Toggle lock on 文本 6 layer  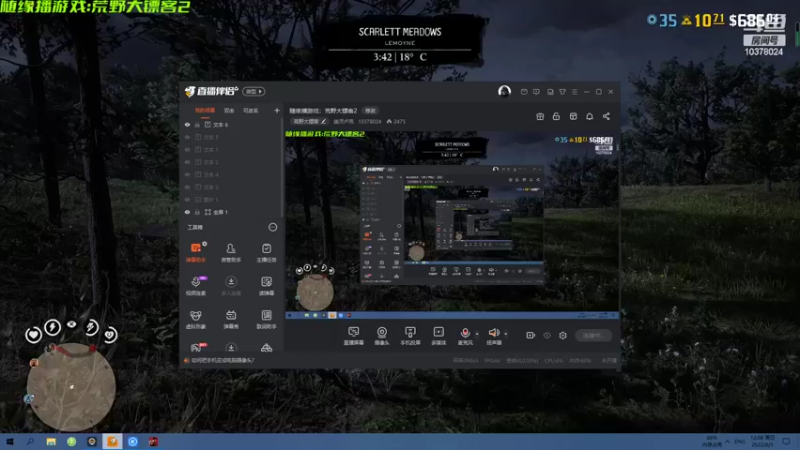click(197, 124)
